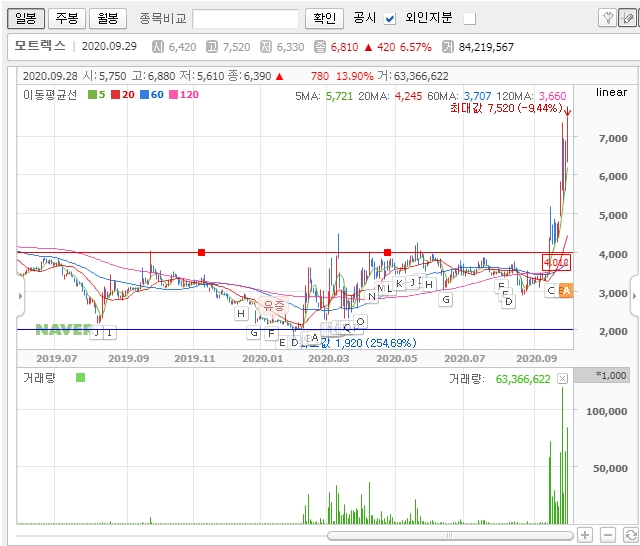The width and height of the screenshot is (640, 546).
Task: Click the green 거래량 volume legend swatch
Action: (80, 377)
